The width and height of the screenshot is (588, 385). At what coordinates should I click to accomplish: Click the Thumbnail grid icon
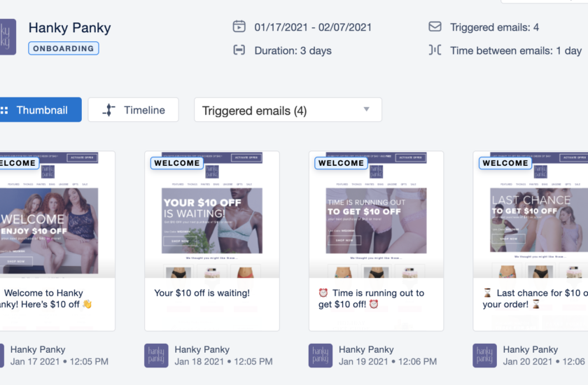(x=4, y=110)
